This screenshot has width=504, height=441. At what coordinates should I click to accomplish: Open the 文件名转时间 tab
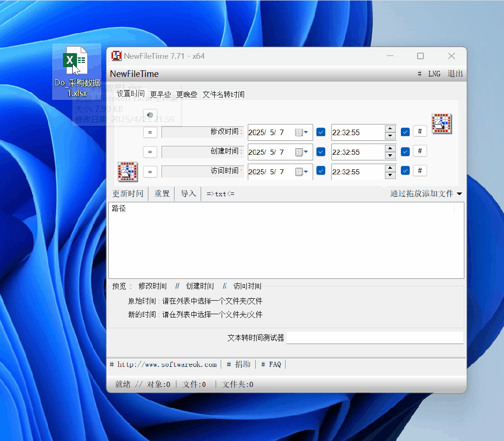(223, 94)
